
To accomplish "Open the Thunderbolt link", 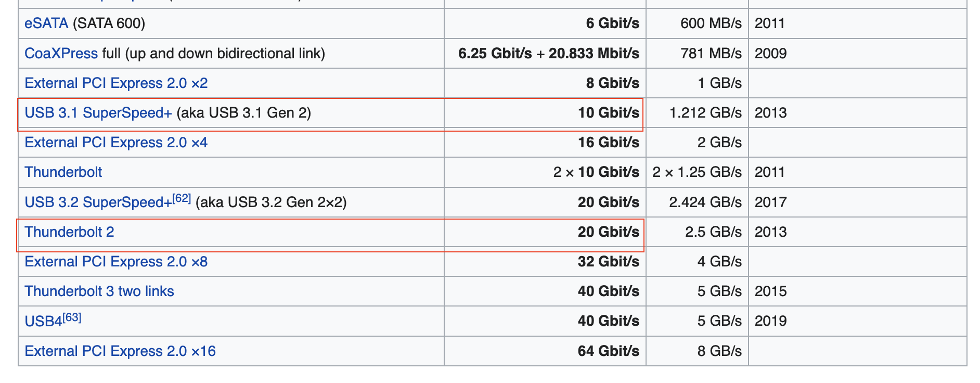I will click(63, 172).
